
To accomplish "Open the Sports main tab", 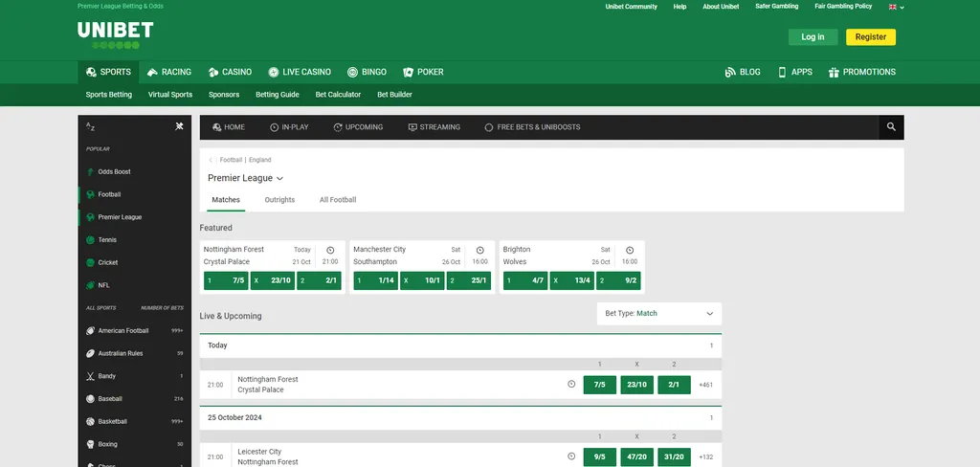I will 109,72.
